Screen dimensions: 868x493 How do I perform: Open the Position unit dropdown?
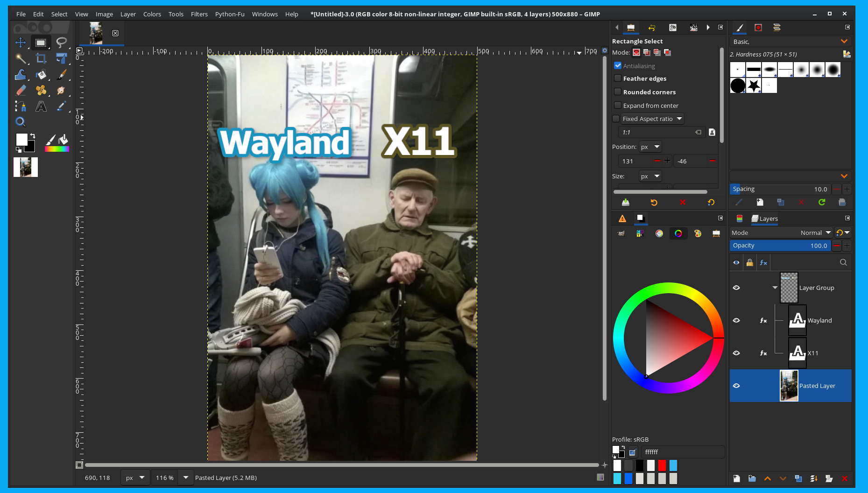tap(650, 147)
